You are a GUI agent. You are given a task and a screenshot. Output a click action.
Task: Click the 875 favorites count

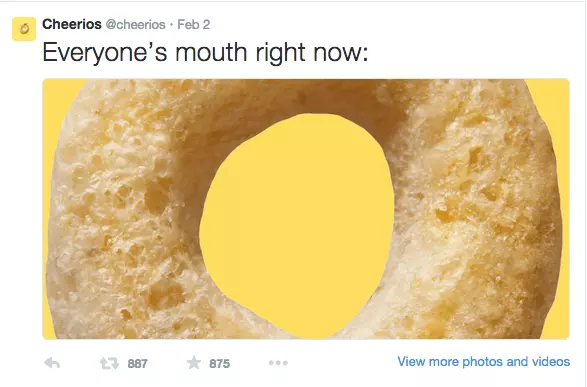pos(219,363)
